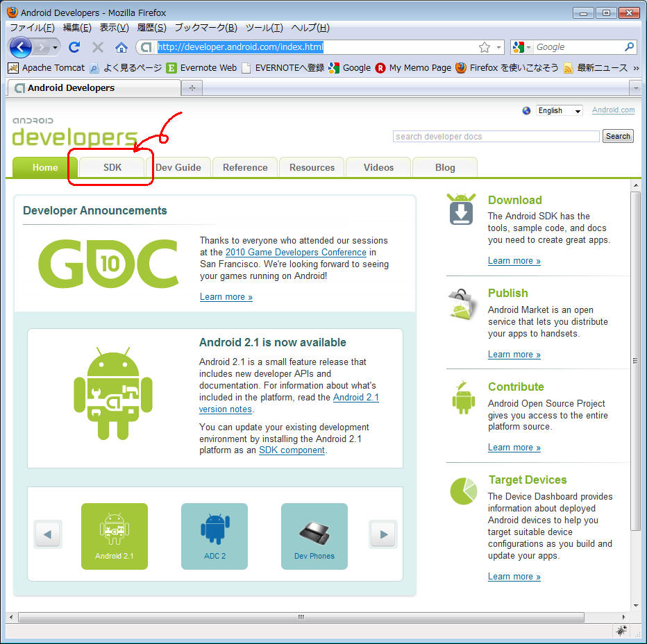
Task: Click the Search button for developer docs
Action: point(617,136)
